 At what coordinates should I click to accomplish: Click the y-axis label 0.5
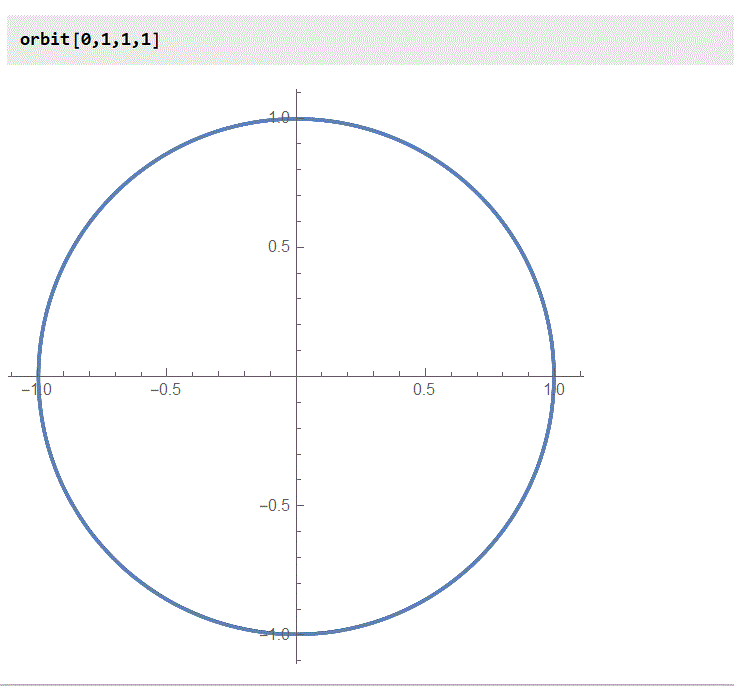click(279, 247)
